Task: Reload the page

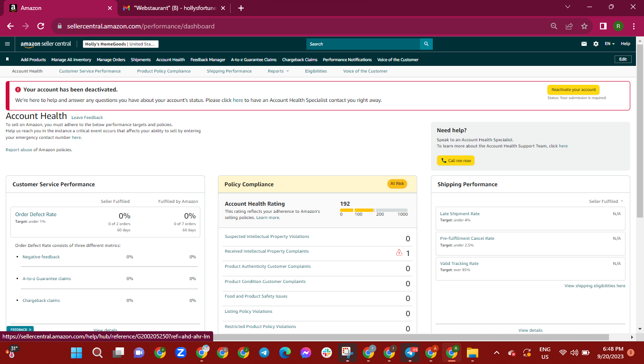Action: coord(41,26)
